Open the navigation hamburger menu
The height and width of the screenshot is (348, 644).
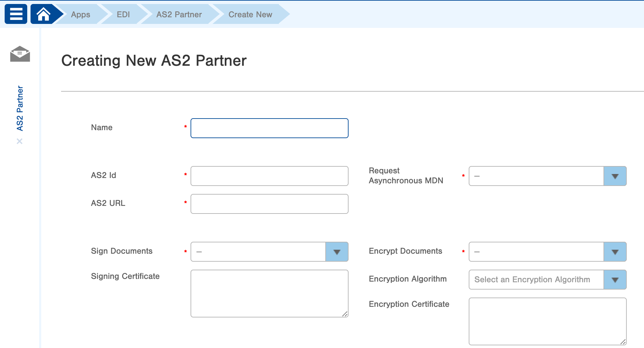coord(16,14)
